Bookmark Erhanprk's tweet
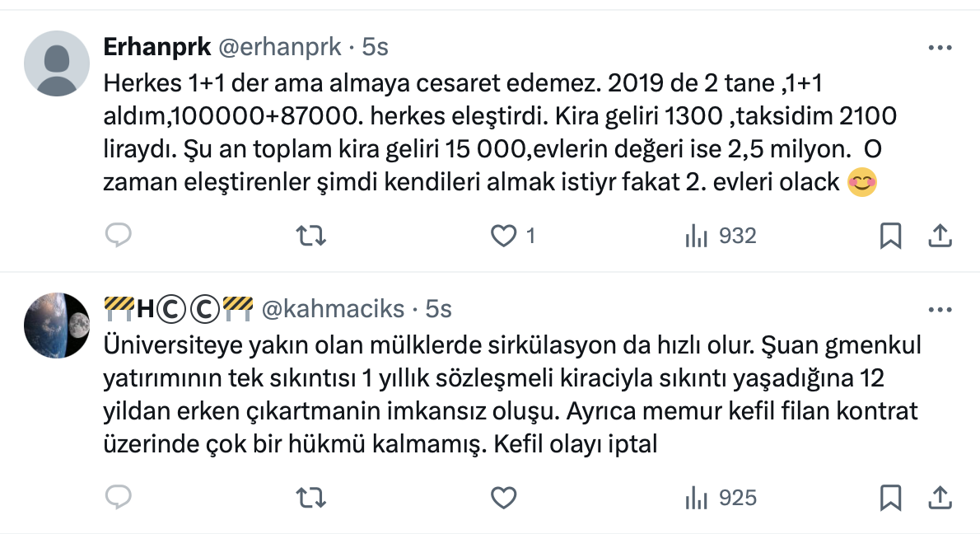The image size is (980, 534). tap(890, 237)
